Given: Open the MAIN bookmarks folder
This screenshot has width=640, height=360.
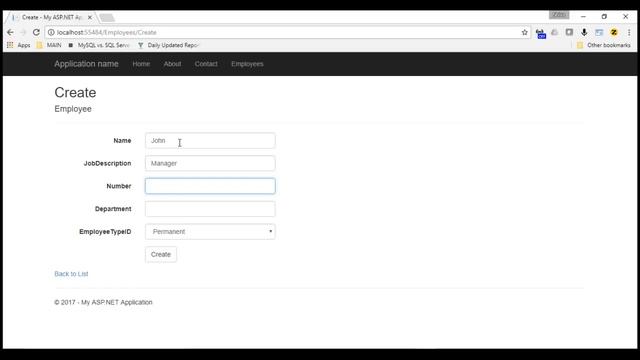Looking at the screenshot, I should coord(49,45).
